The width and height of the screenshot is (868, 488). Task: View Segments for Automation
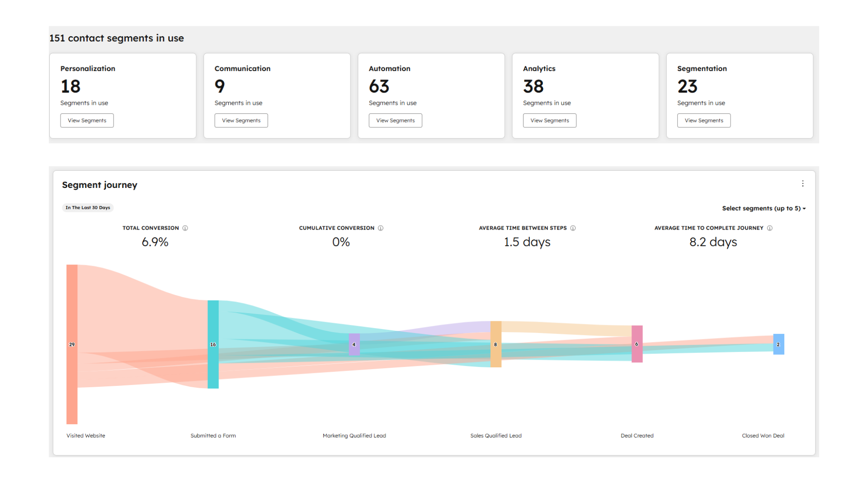tap(395, 121)
